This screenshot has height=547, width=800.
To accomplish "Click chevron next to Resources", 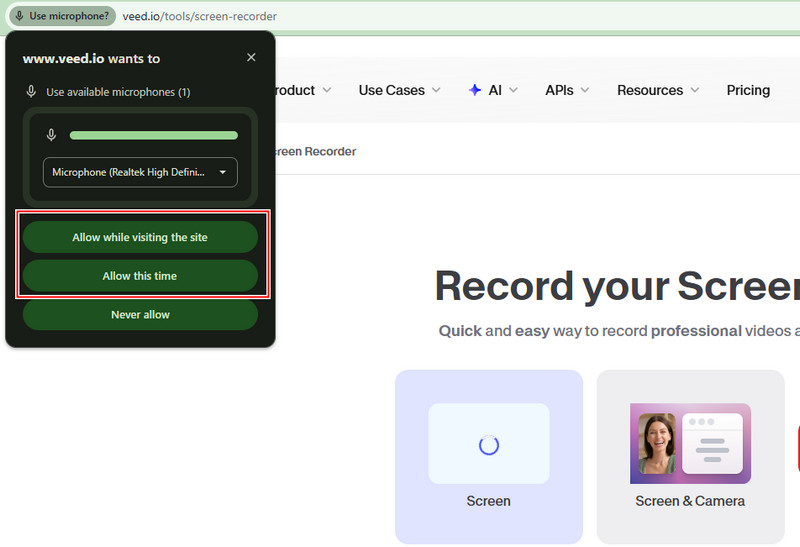I will (695, 90).
